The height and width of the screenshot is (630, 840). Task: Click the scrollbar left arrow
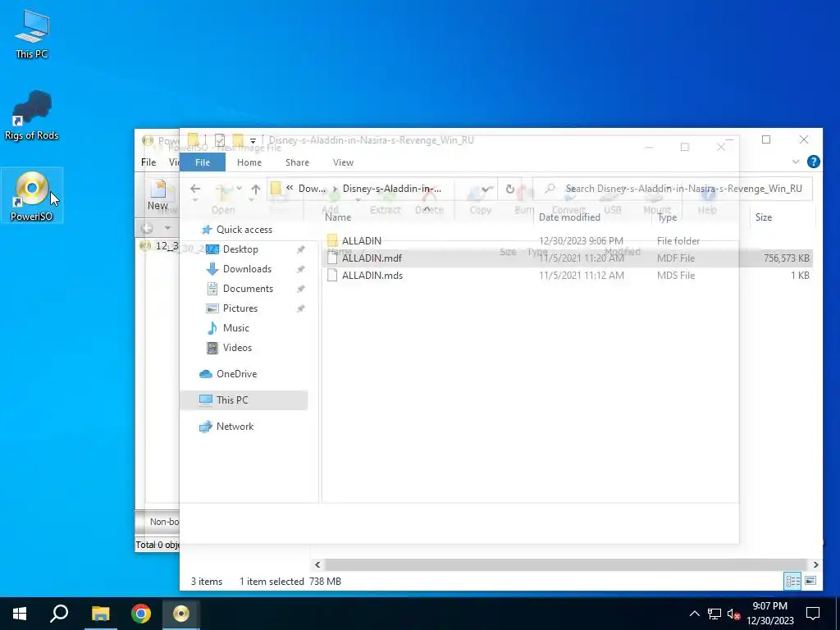click(317, 564)
